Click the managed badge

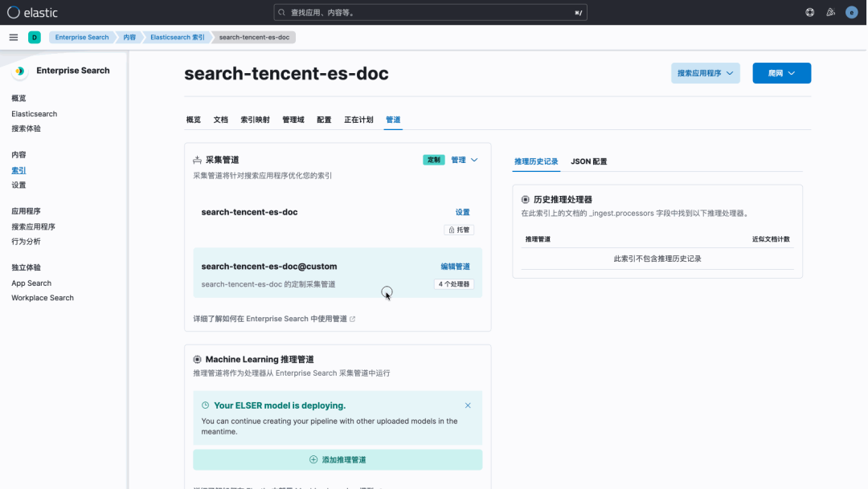(x=459, y=230)
